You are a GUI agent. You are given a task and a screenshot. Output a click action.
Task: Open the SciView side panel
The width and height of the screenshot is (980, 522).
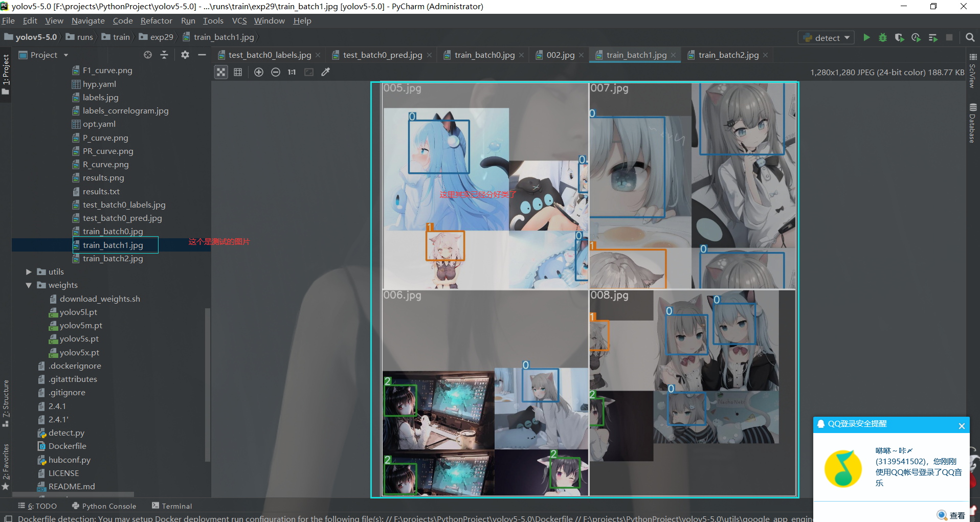pos(973,71)
